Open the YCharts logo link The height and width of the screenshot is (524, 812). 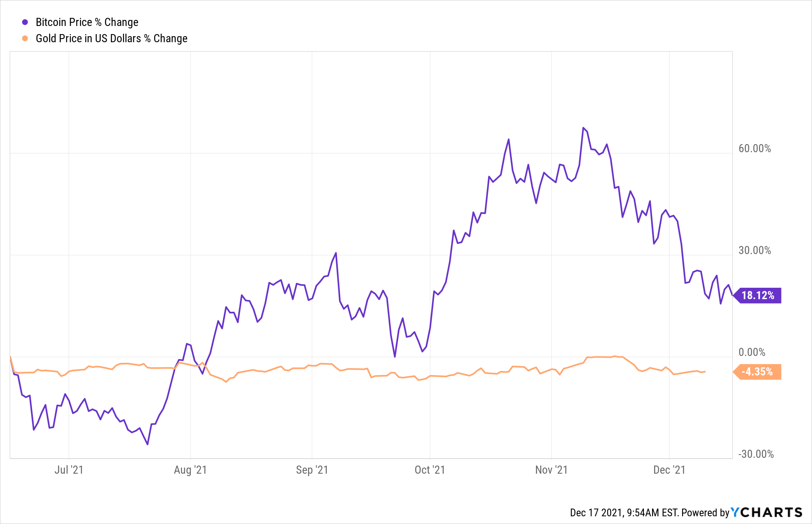(x=767, y=513)
